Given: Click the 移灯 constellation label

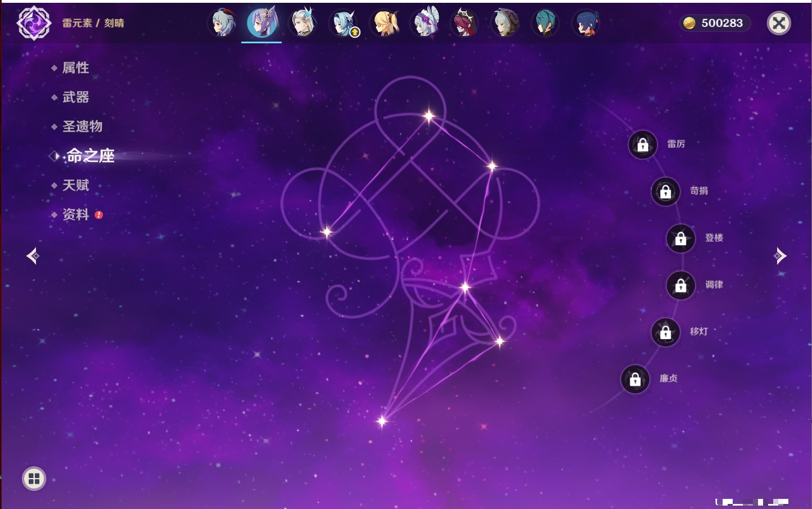Looking at the screenshot, I should pyautogui.click(x=699, y=332).
